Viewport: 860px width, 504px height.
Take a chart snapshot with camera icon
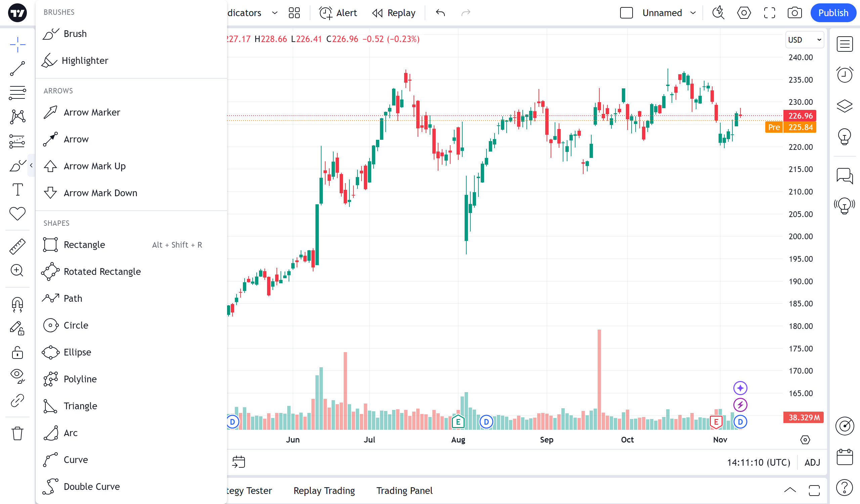[794, 13]
